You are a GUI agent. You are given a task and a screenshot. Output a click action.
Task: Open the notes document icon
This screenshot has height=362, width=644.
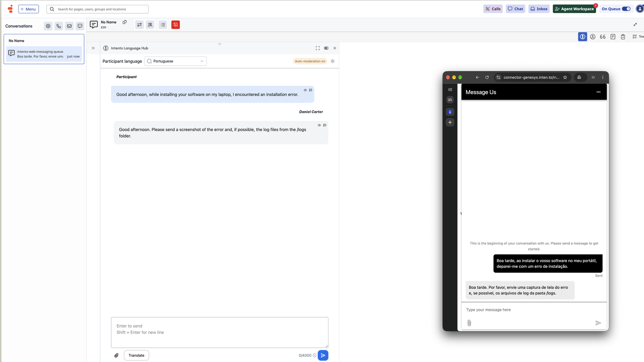click(613, 37)
